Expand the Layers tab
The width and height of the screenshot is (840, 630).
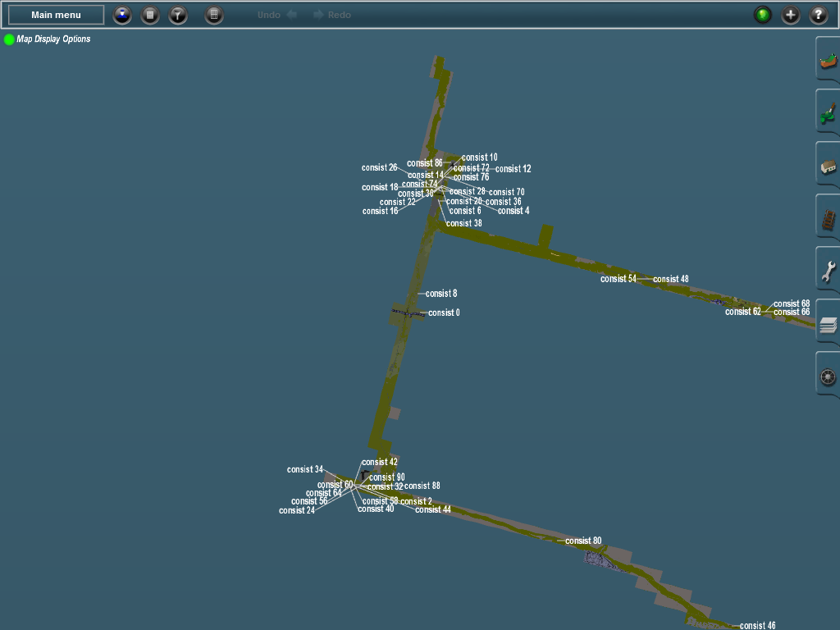point(828,325)
